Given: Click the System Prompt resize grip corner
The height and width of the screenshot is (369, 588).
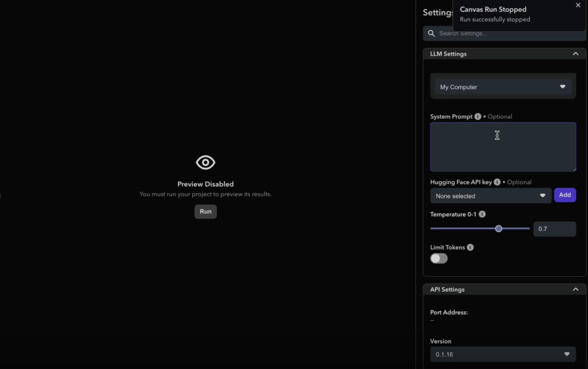Looking at the screenshot, I should coord(574,170).
